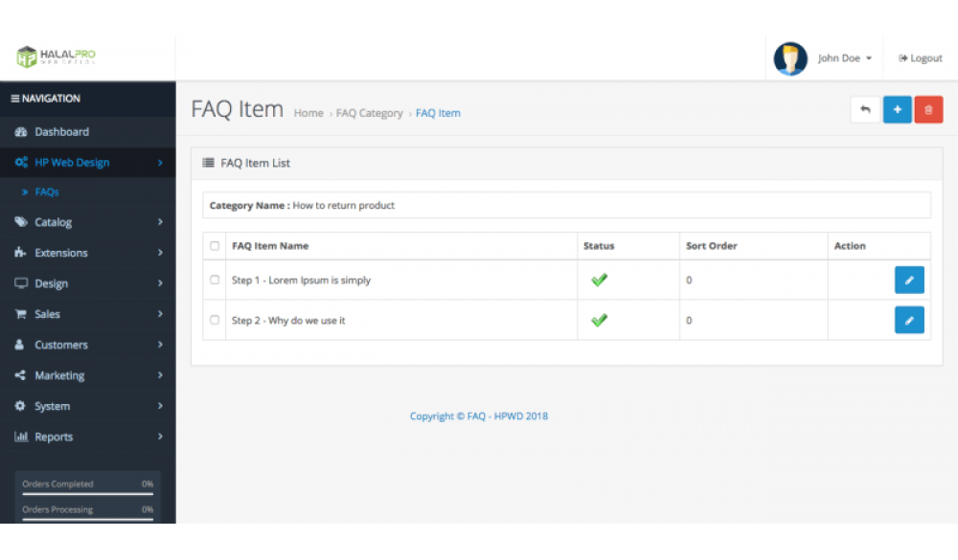The image size is (958, 560).
Task: Edit Step 2 item with pencil icon
Action: click(909, 320)
